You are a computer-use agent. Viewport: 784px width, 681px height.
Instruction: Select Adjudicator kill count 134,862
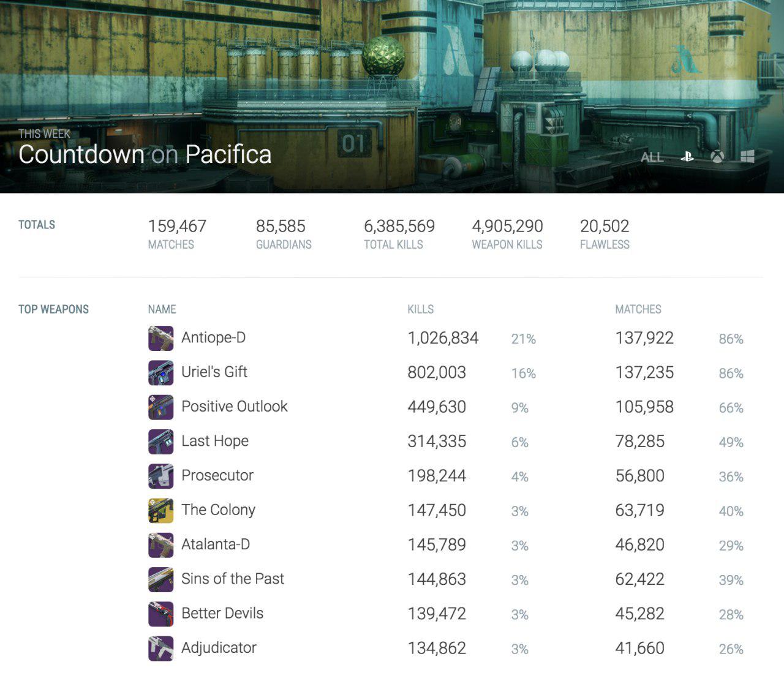point(437,648)
